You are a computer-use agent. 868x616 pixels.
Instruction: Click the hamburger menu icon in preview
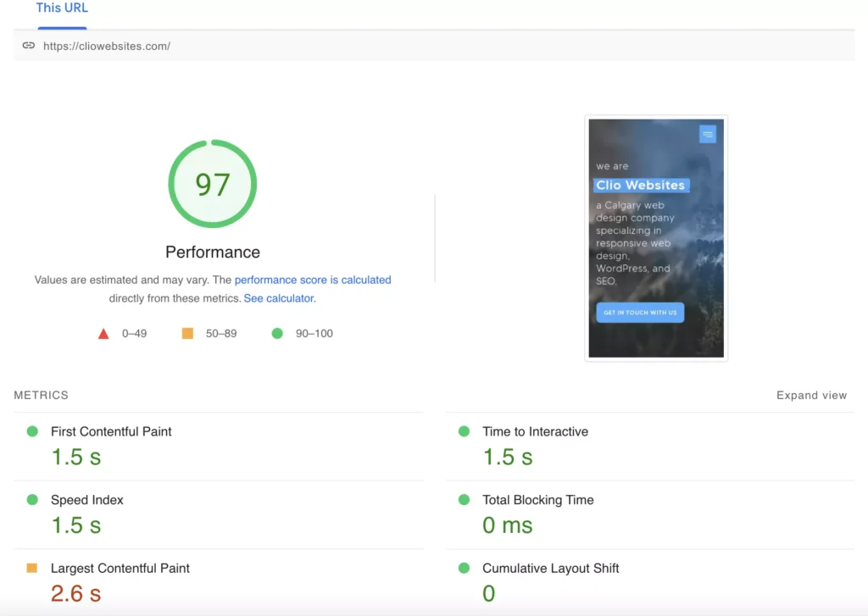pos(708,134)
